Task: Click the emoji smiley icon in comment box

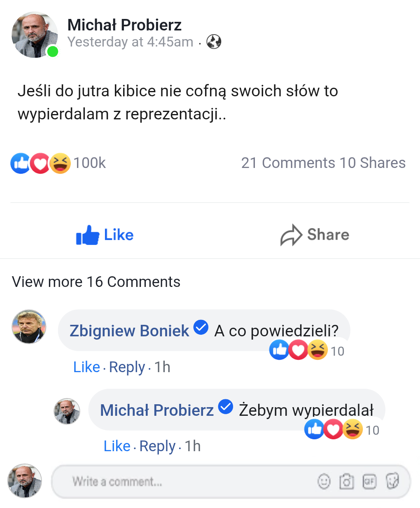Action: click(324, 481)
